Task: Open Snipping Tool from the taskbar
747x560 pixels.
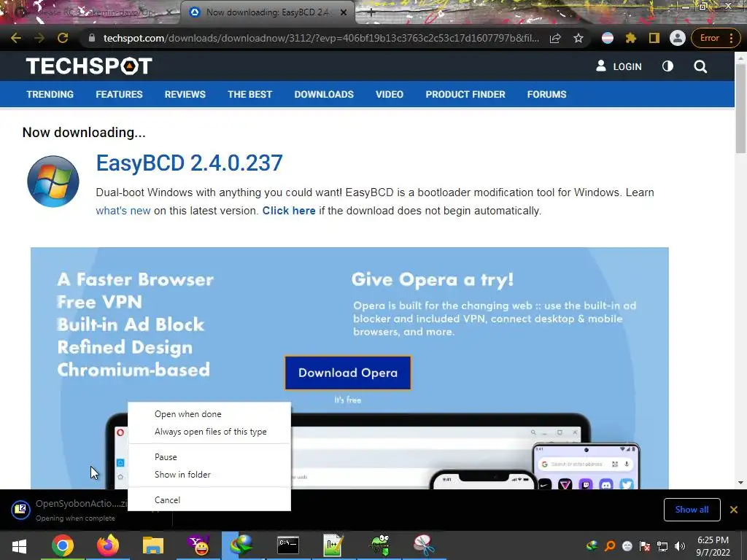Action: (x=424, y=545)
